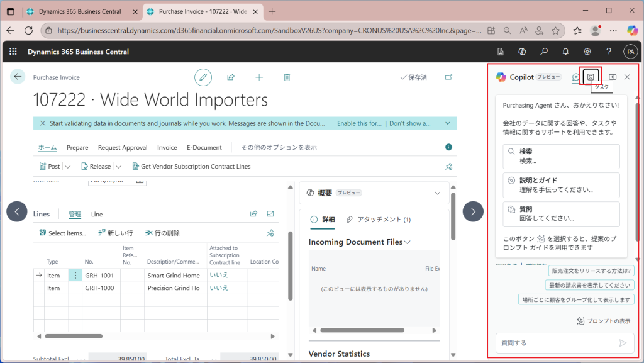Open the Copilot chat icon
Viewport: 644px width, 363px height.
(576, 77)
